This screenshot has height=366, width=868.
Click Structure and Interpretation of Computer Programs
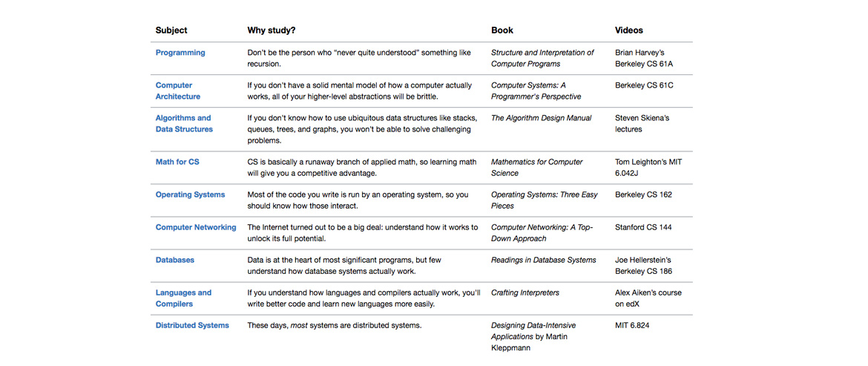542,58
